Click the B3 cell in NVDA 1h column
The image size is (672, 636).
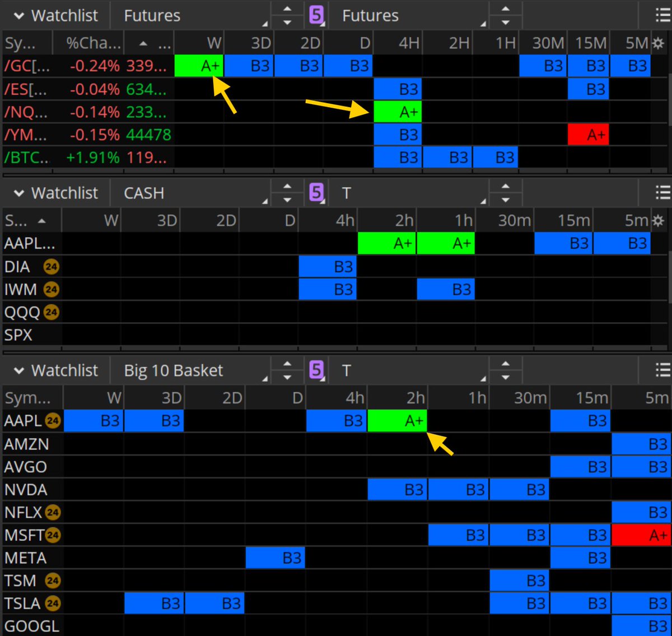pyautogui.click(x=458, y=490)
